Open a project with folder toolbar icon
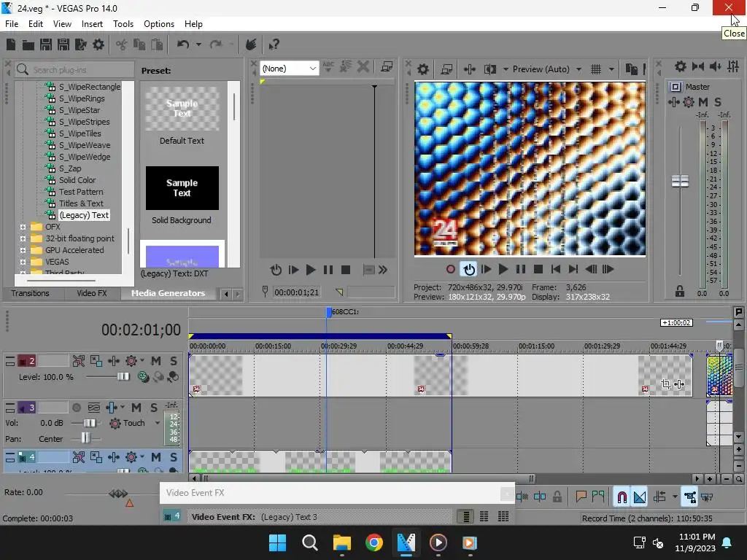This screenshot has height=560, width=747. click(x=28, y=44)
